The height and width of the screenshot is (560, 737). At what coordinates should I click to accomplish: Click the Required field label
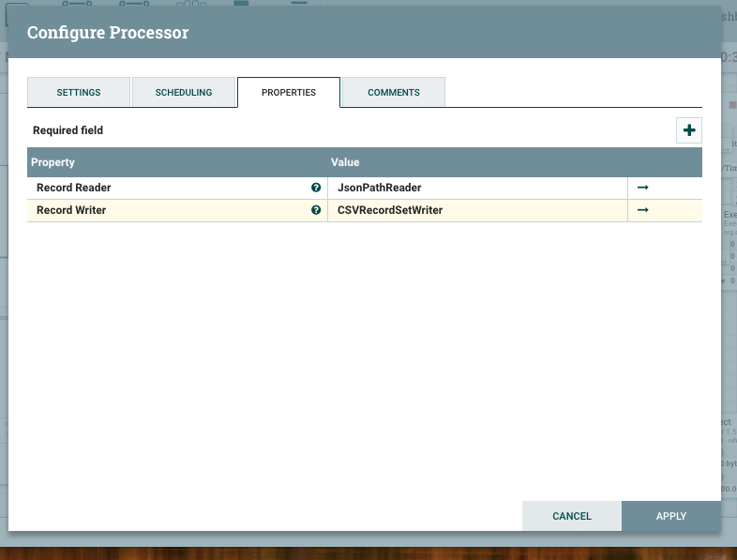tap(68, 130)
